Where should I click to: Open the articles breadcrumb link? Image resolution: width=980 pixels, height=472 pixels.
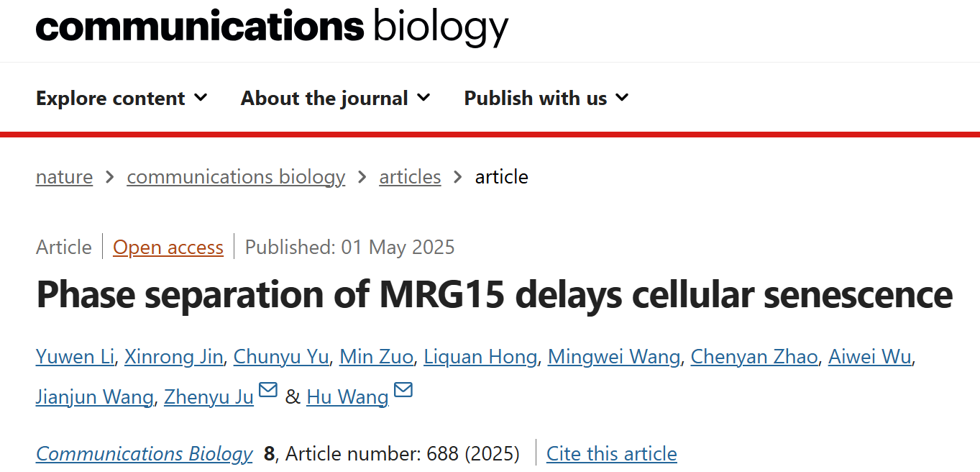pos(410,177)
